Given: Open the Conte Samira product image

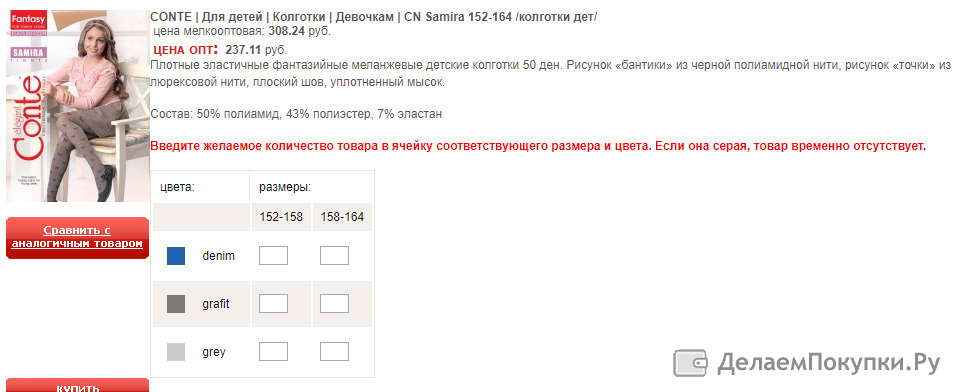Looking at the screenshot, I should pos(77,105).
